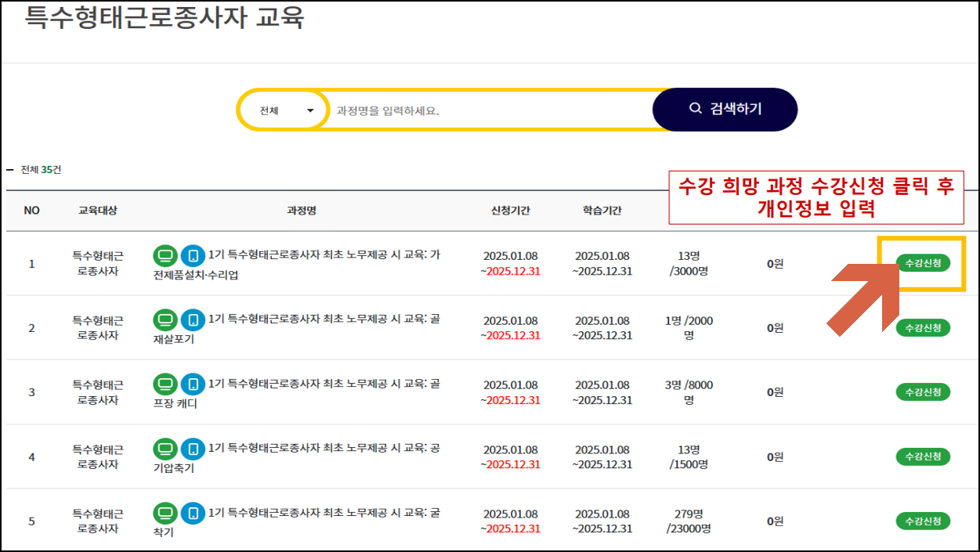The width and height of the screenshot is (980, 552).
Task: Click the 교육대상 column header
Action: (98, 211)
